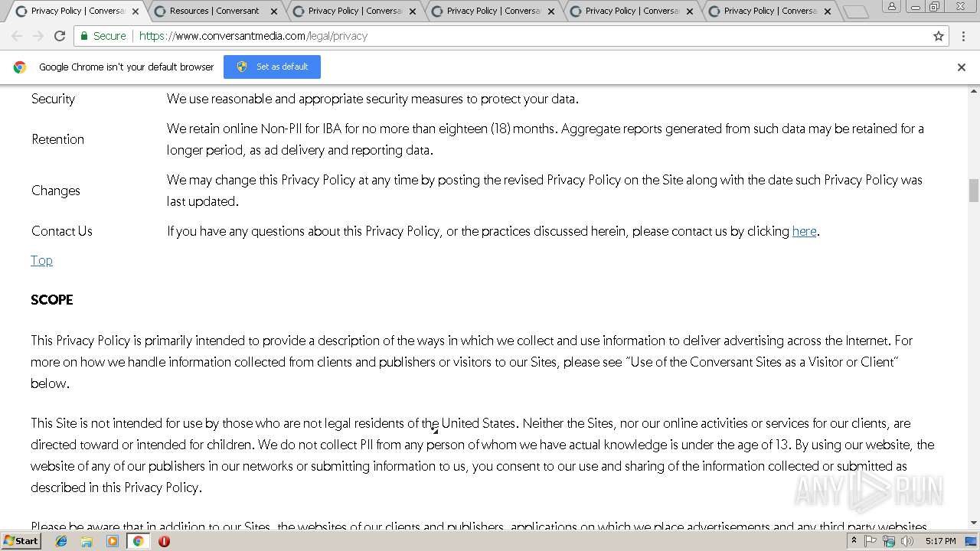
Task: Click the SCOPE section heading
Action: pos(52,300)
